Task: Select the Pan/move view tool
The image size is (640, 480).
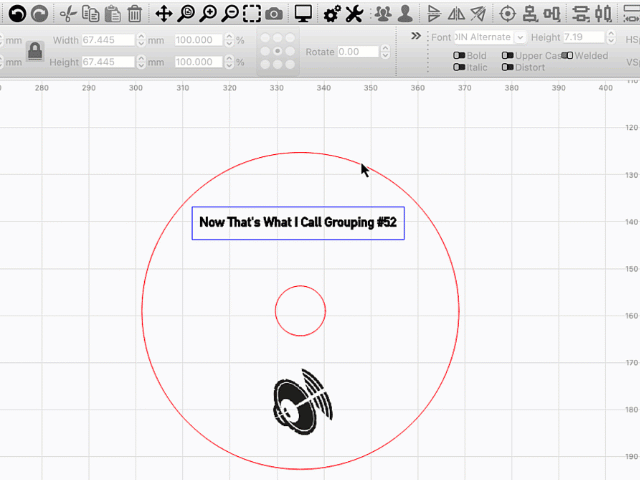Action: (164, 14)
